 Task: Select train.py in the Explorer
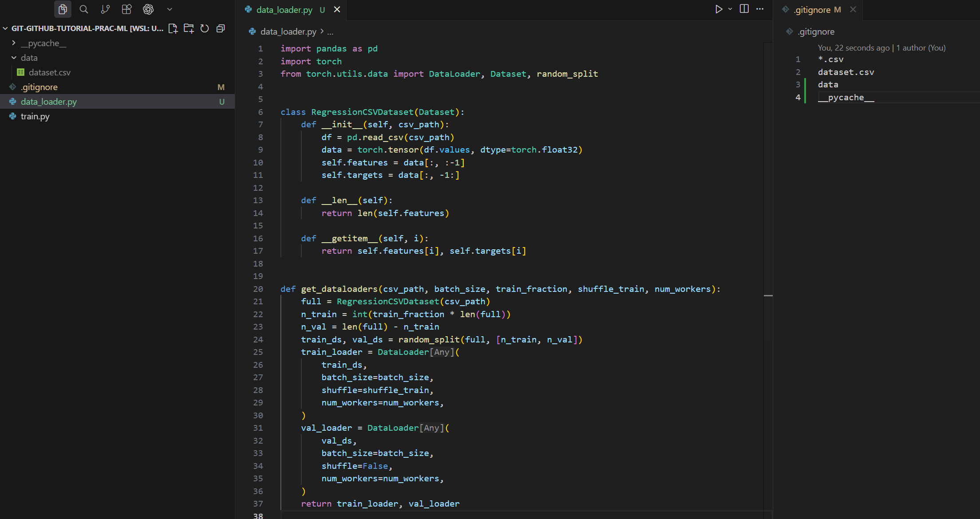[35, 116]
